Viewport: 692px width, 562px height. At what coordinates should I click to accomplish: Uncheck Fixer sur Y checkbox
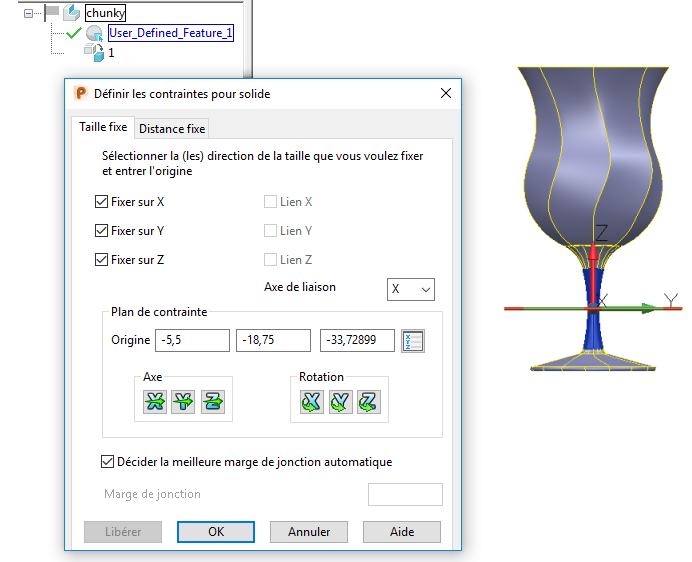(102, 230)
